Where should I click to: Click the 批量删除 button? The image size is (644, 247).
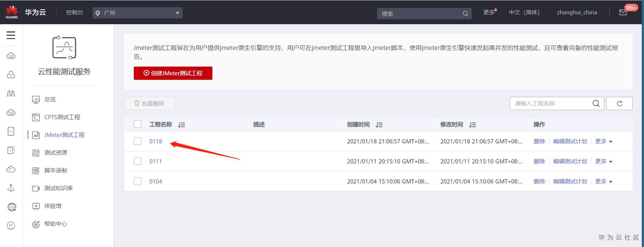149,103
